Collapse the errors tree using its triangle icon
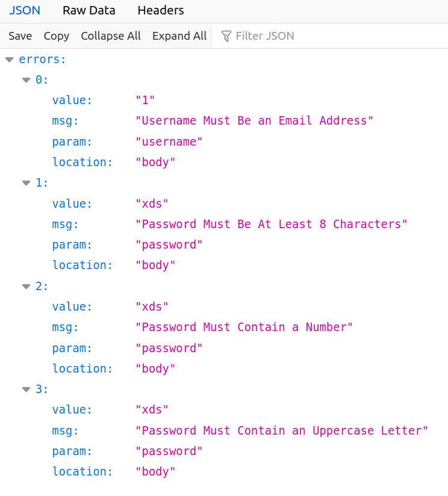Viewport: 448px width, 496px height. (x=9, y=59)
